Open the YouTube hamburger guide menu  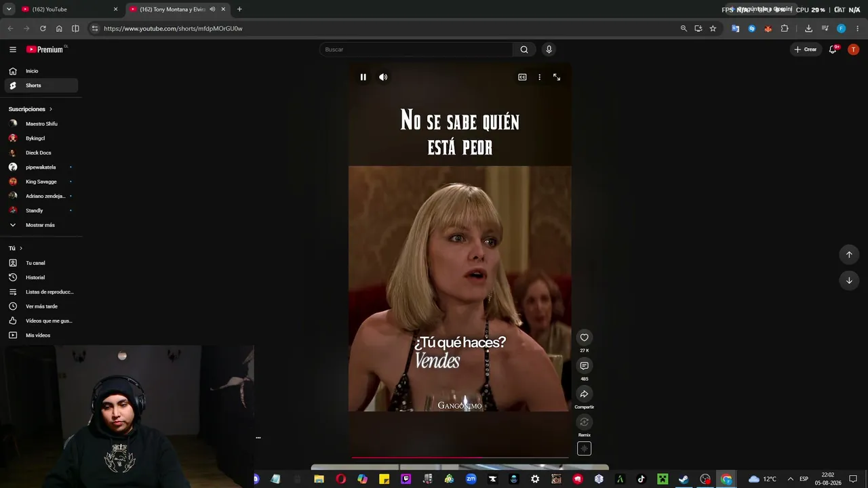pyautogui.click(x=13, y=49)
